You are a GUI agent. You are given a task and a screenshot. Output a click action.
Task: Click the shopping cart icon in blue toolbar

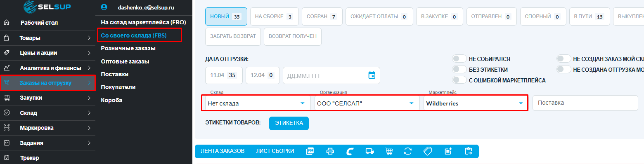(389, 151)
